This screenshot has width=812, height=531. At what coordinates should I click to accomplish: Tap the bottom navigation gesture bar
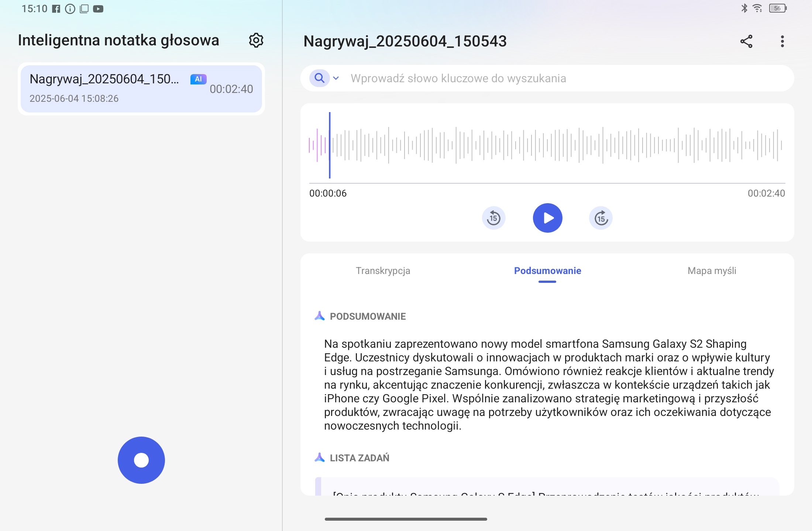(x=406, y=519)
